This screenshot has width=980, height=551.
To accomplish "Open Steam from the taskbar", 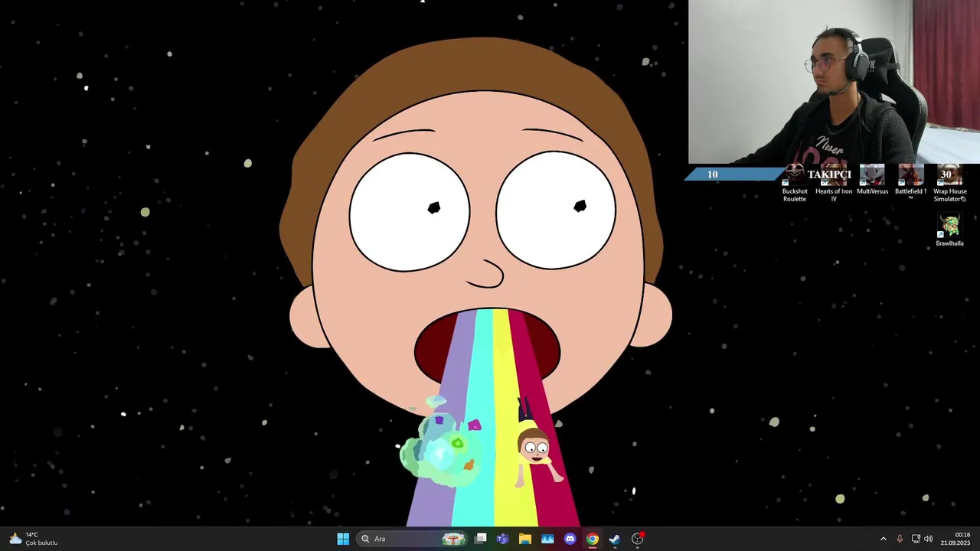I will point(615,539).
